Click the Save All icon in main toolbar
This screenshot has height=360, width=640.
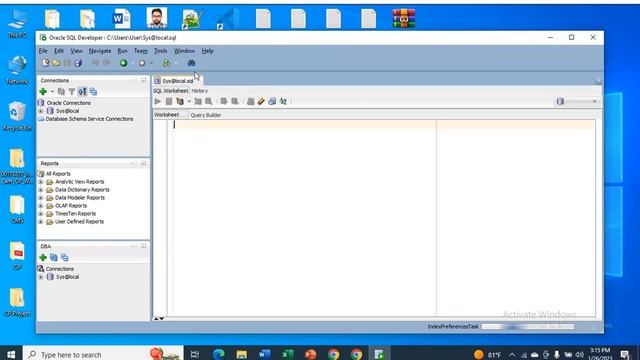pyautogui.click(x=78, y=63)
